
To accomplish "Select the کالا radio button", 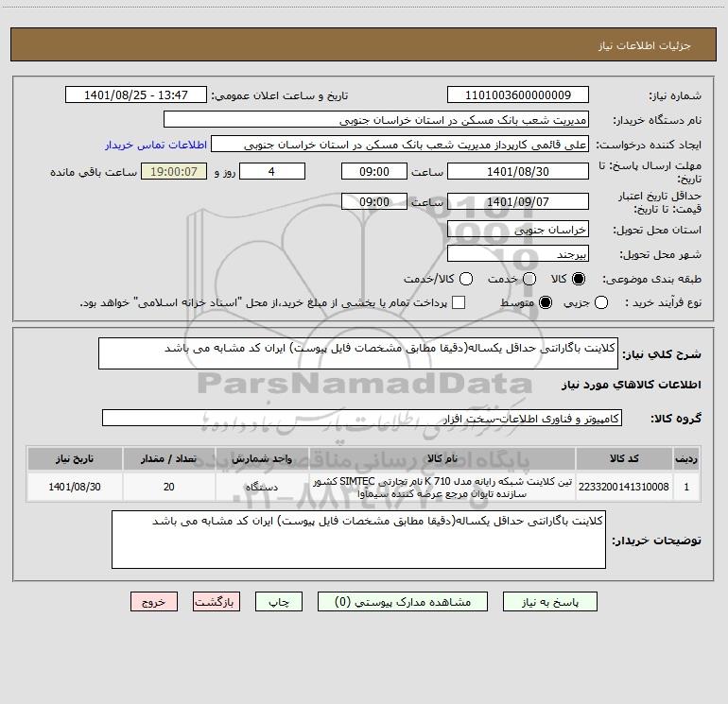I will point(579,279).
